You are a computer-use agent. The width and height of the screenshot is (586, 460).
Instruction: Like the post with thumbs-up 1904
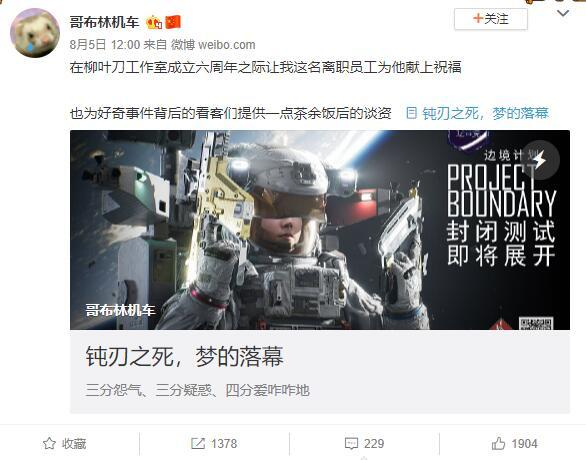click(x=515, y=444)
